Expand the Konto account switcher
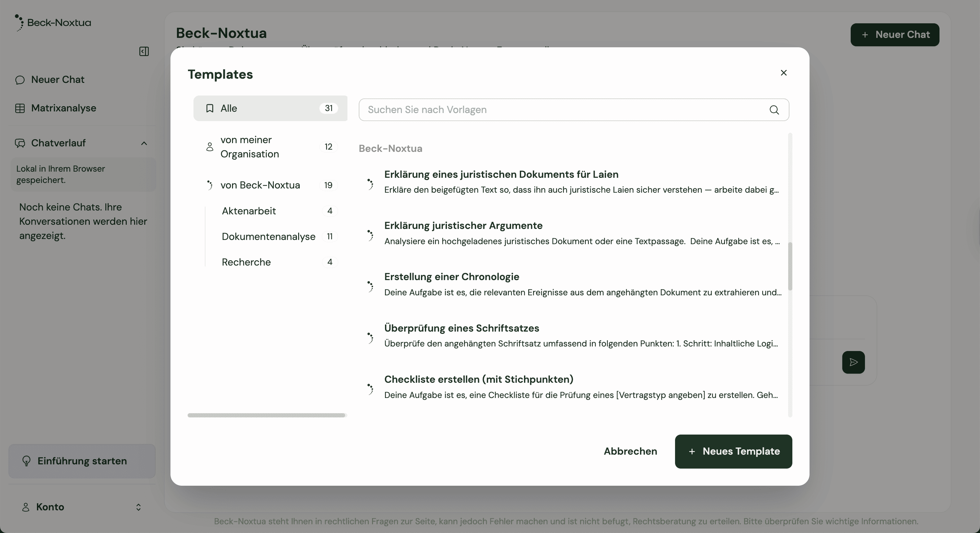Image resolution: width=980 pixels, height=533 pixels. click(x=138, y=507)
